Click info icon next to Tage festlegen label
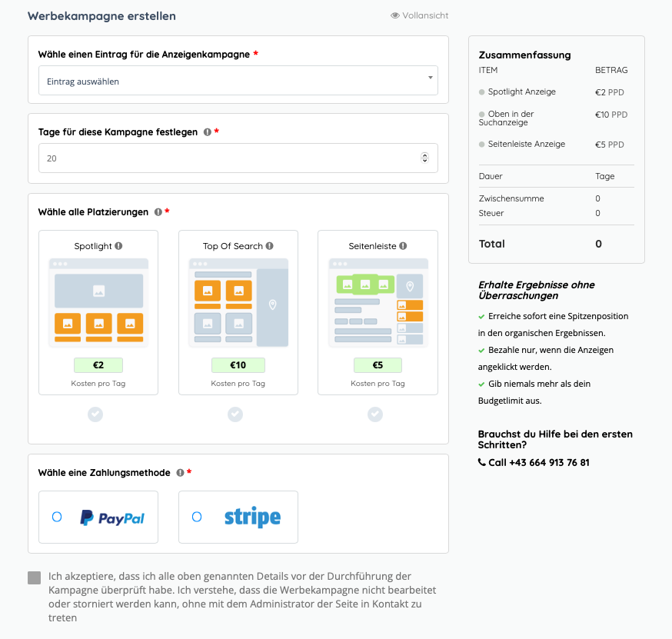Image resolution: width=672 pixels, height=639 pixels. click(x=207, y=132)
